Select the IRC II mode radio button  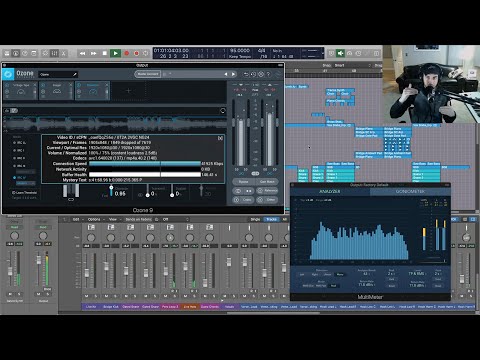tap(14, 158)
